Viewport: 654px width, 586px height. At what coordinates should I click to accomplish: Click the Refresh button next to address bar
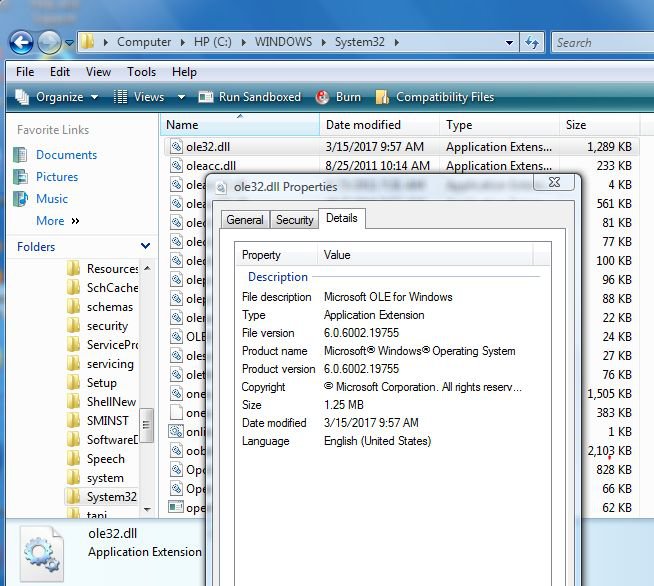pos(532,42)
